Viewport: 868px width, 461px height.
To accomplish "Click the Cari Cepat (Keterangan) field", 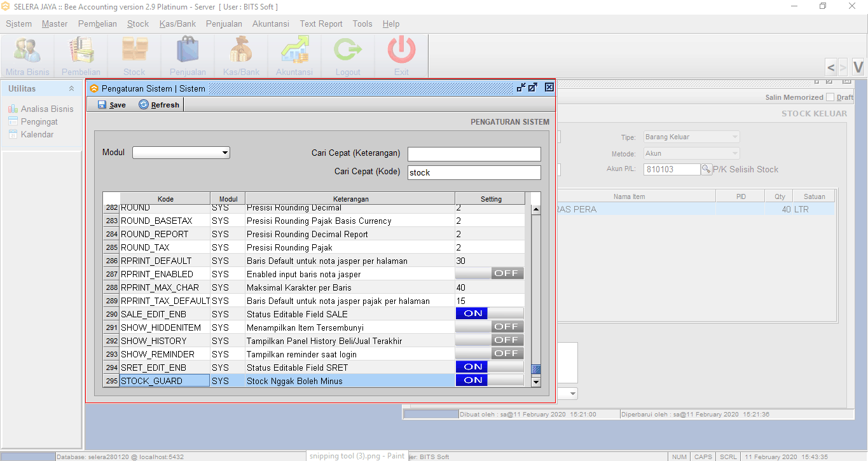I will click(474, 154).
